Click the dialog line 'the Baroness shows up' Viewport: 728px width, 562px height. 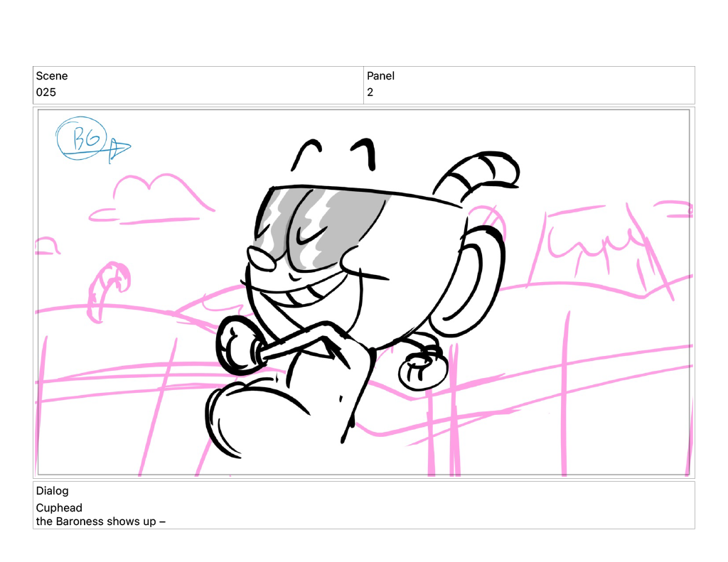point(100,522)
